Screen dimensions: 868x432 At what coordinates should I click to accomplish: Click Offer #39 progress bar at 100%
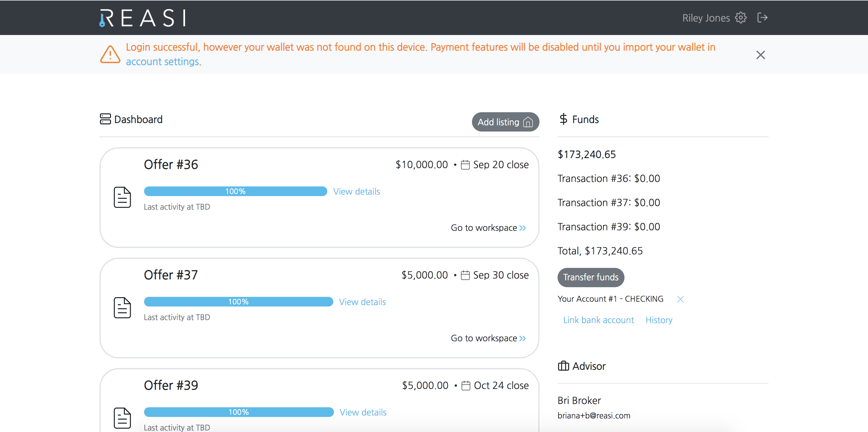pyautogui.click(x=239, y=412)
